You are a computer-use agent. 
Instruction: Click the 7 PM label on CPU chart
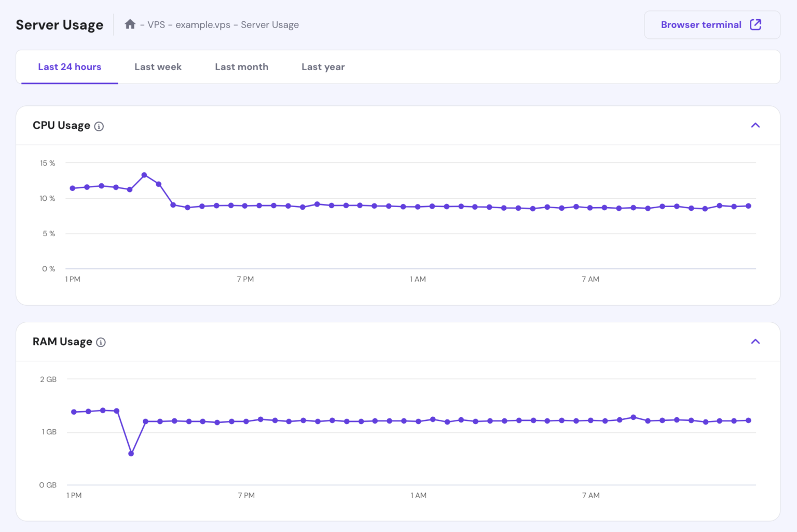click(245, 279)
